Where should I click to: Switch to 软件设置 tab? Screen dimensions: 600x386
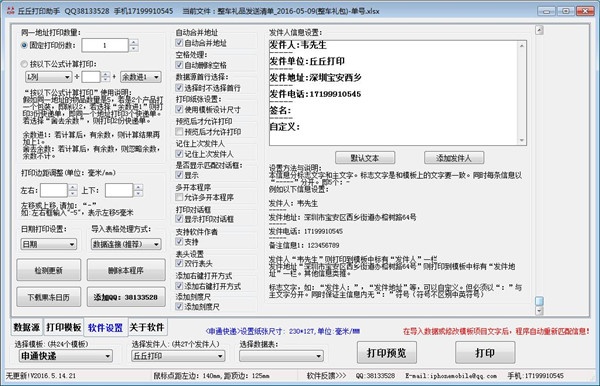tap(106, 327)
